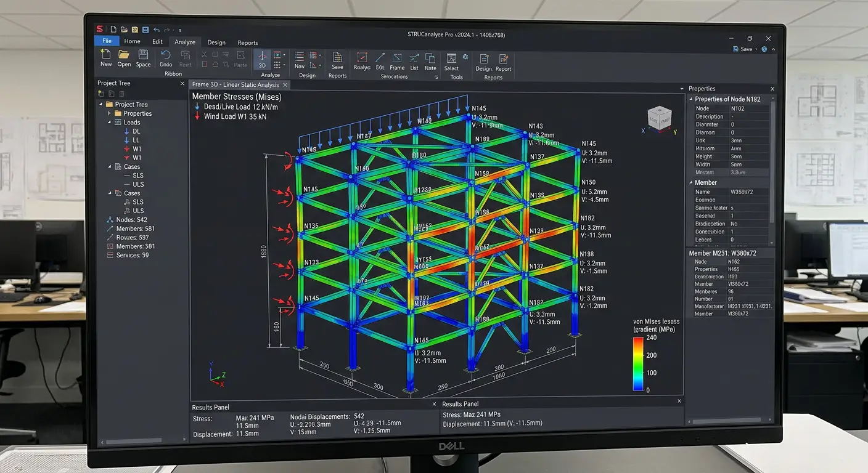Select Services: 59 entry in tree
This screenshot has height=473, width=868.
point(127,256)
